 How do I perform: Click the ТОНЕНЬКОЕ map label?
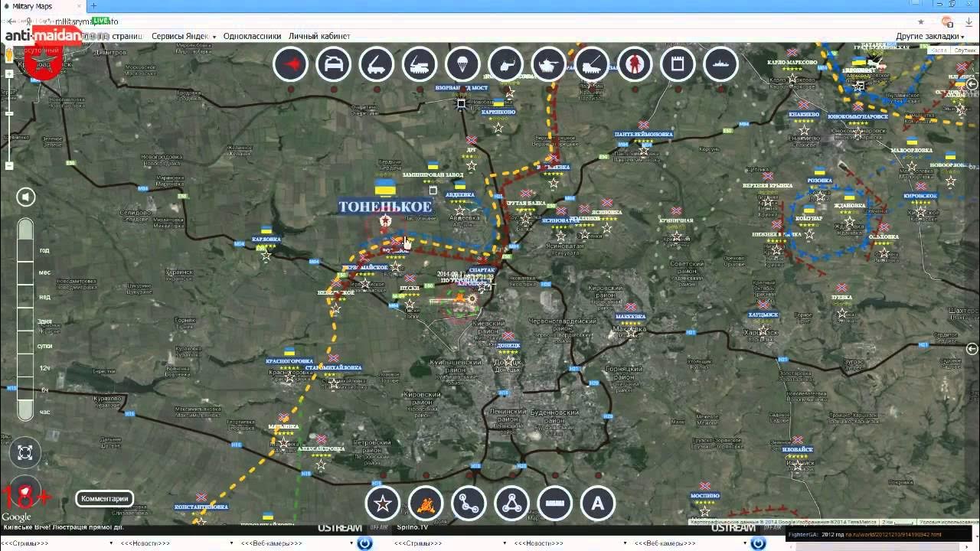pos(385,207)
